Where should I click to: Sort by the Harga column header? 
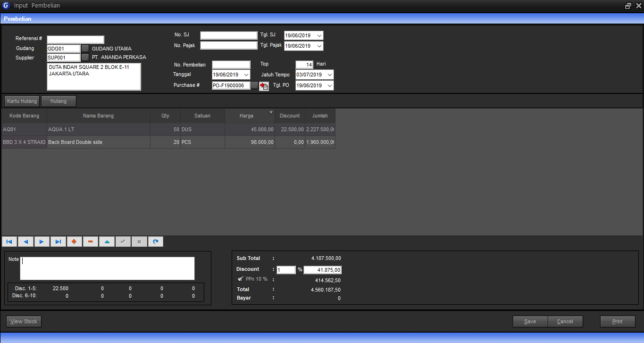(x=246, y=116)
